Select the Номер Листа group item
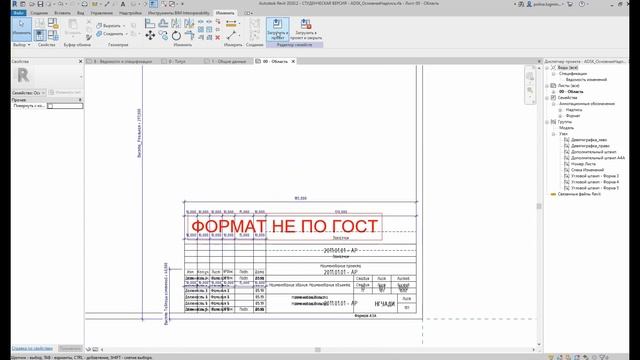The image size is (640, 360). pos(583,164)
